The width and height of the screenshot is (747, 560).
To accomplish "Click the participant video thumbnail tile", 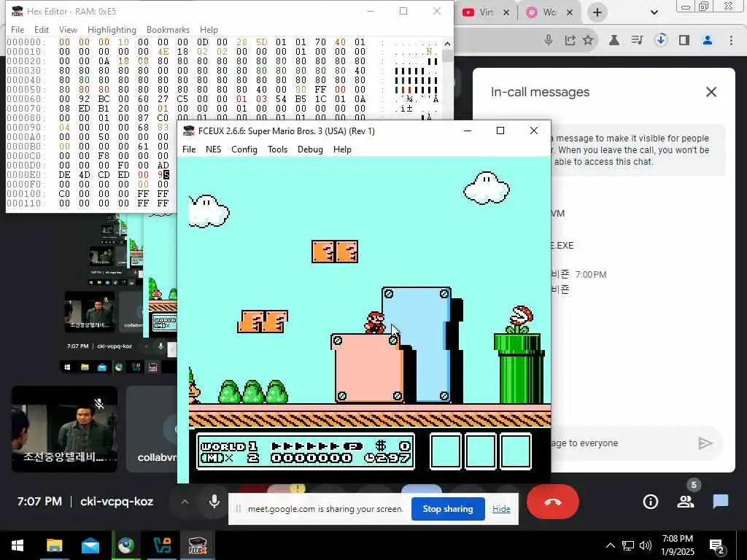I will click(64, 429).
